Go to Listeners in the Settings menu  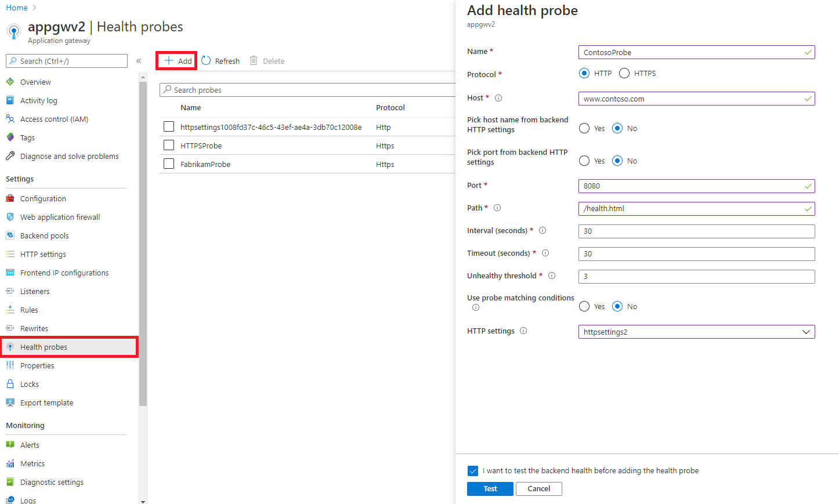35,291
